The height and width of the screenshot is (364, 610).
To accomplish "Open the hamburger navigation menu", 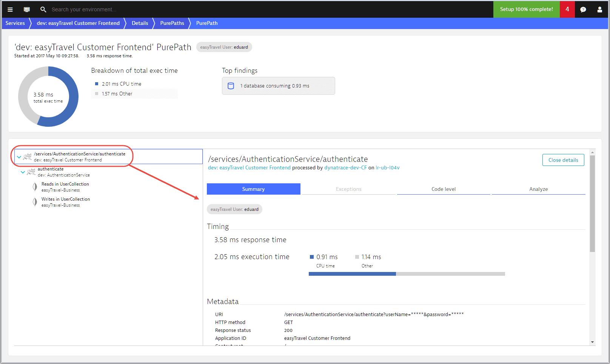I will click(x=10, y=9).
